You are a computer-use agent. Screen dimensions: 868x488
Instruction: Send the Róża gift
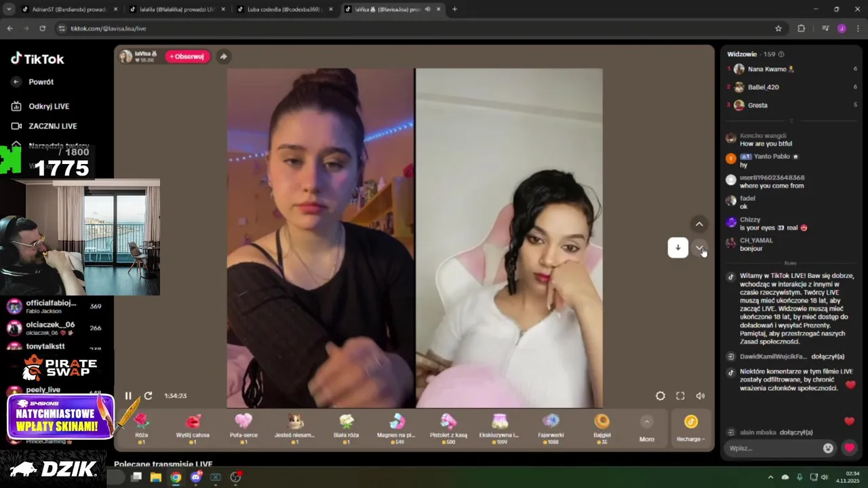click(141, 428)
